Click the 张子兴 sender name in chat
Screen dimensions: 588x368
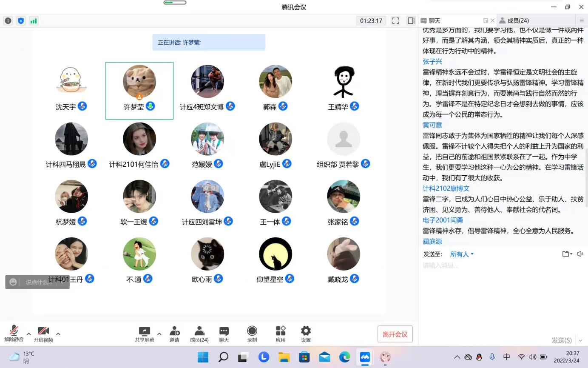(x=432, y=62)
